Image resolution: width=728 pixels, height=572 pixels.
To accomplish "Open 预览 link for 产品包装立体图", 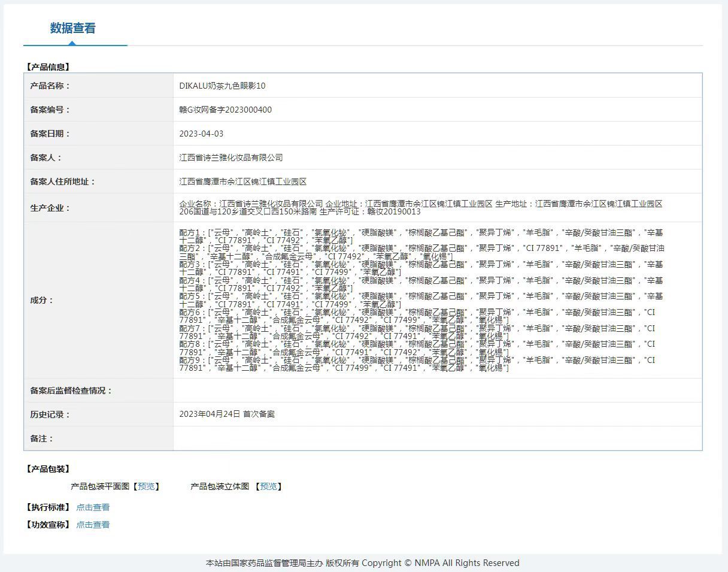I will click(268, 486).
